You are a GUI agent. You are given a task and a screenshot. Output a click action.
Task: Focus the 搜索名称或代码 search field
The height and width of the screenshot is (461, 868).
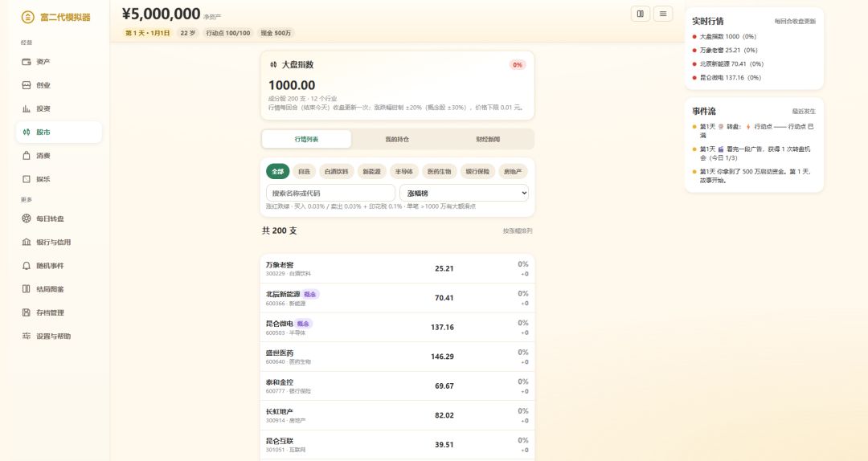(330, 193)
